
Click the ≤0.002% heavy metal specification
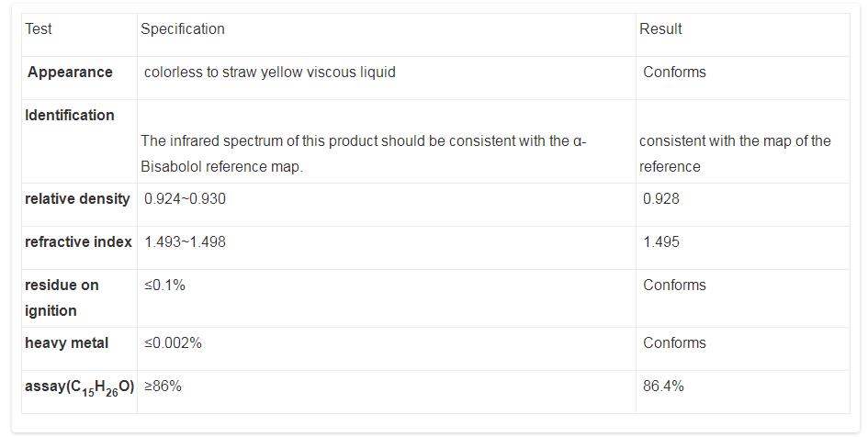coord(173,343)
